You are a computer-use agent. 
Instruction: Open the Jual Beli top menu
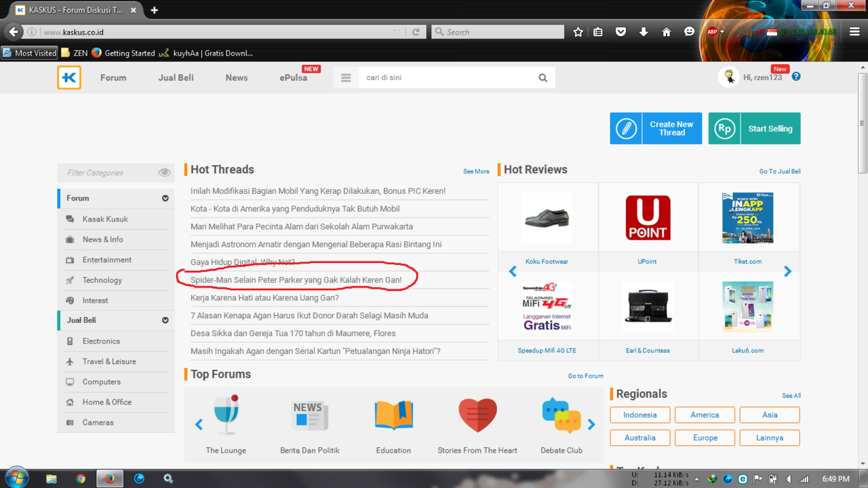(x=176, y=78)
